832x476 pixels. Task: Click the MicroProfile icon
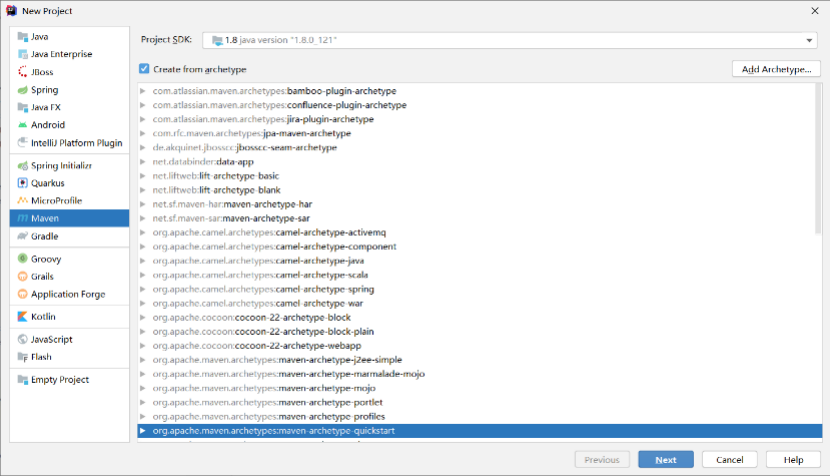click(x=22, y=201)
